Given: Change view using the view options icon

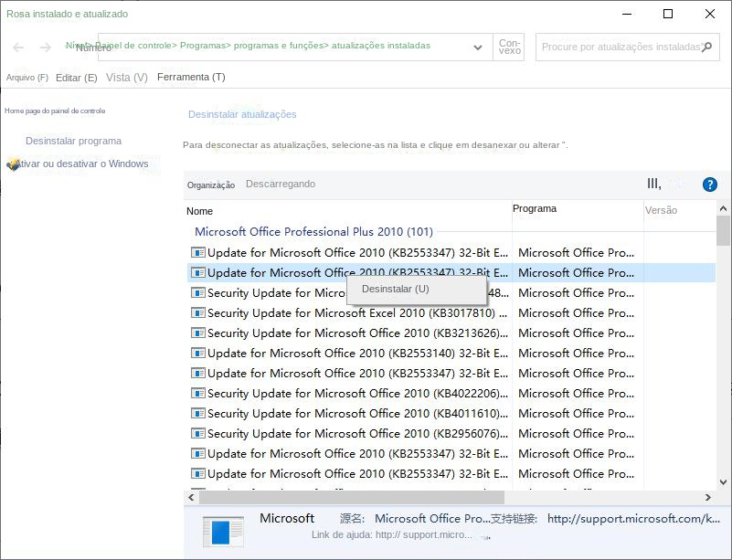Looking at the screenshot, I should [x=654, y=184].
